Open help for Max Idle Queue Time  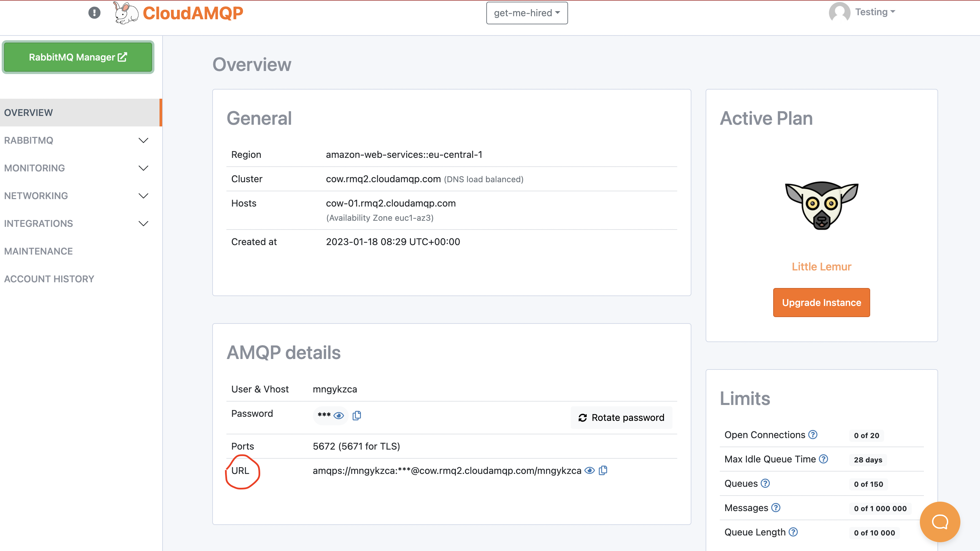[x=823, y=459]
